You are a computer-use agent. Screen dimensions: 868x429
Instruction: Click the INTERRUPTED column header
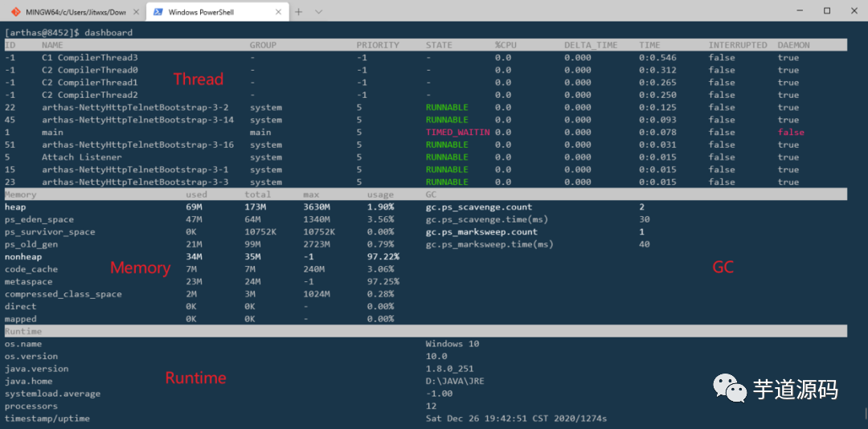(738, 45)
